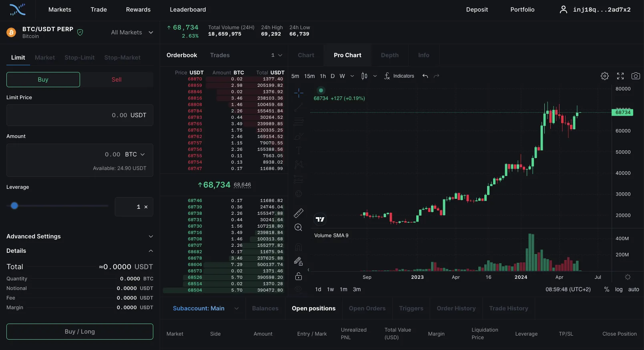Toggle the Sell order side
This screenshot has width=644, height=350.
click(x=116, y=80)
